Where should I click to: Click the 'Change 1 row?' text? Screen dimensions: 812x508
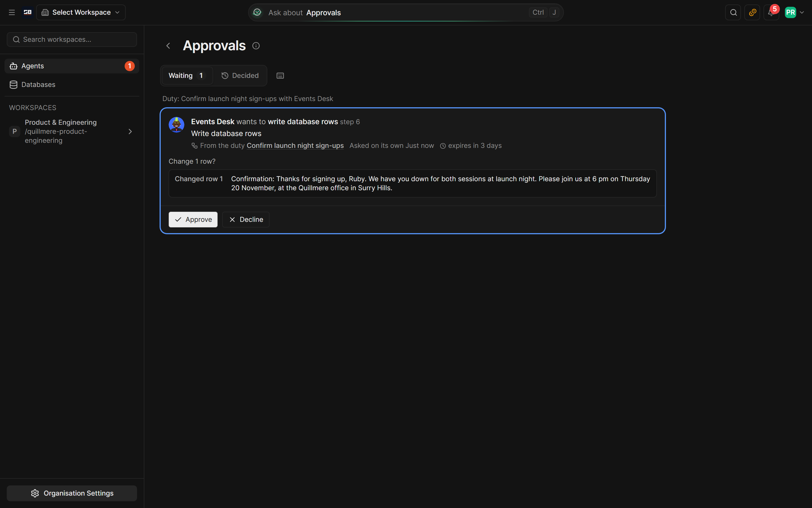192,161
